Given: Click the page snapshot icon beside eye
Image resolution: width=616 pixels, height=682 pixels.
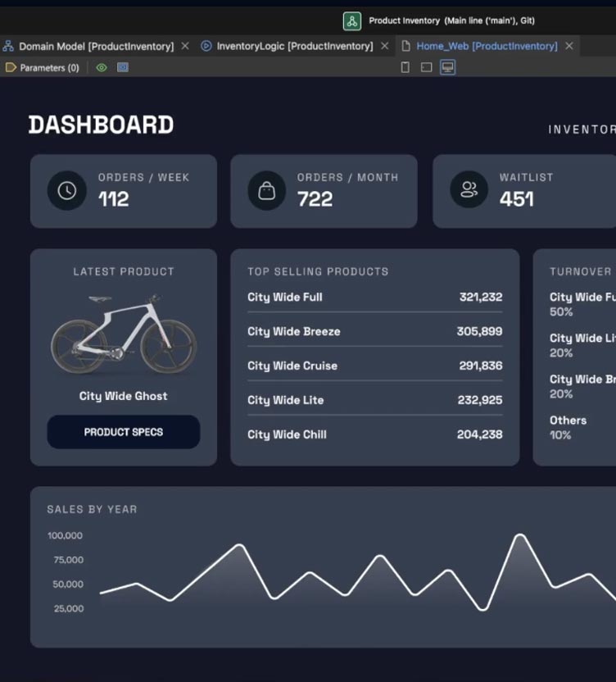Looking at the screenshot, I should (x=123, y=67).
